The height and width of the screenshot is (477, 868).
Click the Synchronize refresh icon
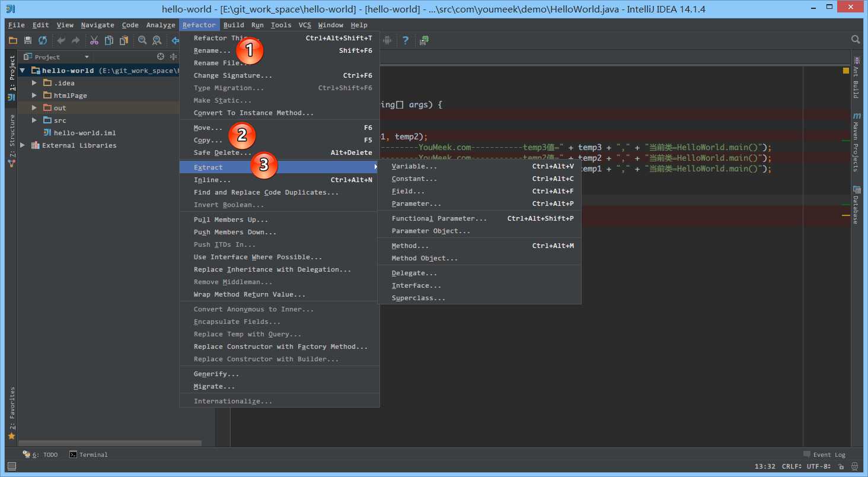pos(43,40)
